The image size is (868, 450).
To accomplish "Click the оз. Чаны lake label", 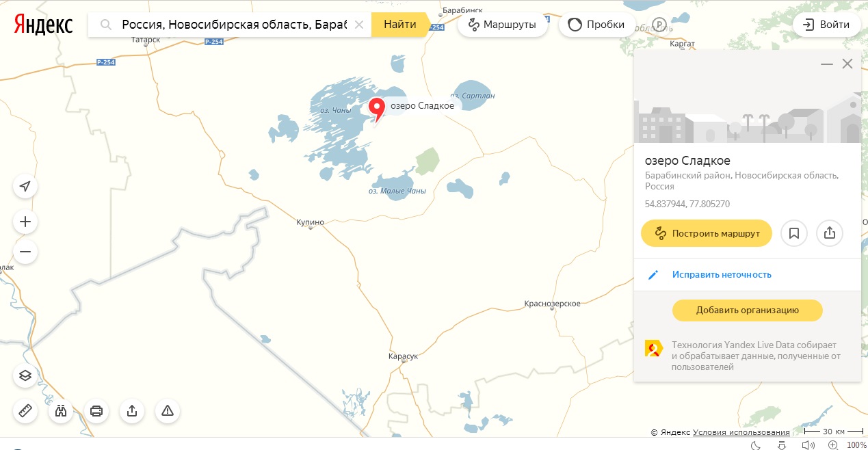I will [x=336, y=110].
